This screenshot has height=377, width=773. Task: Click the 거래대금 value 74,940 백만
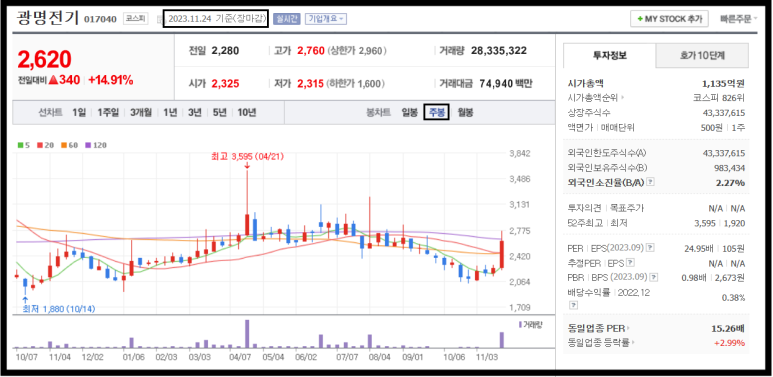[x=505, y=84]
